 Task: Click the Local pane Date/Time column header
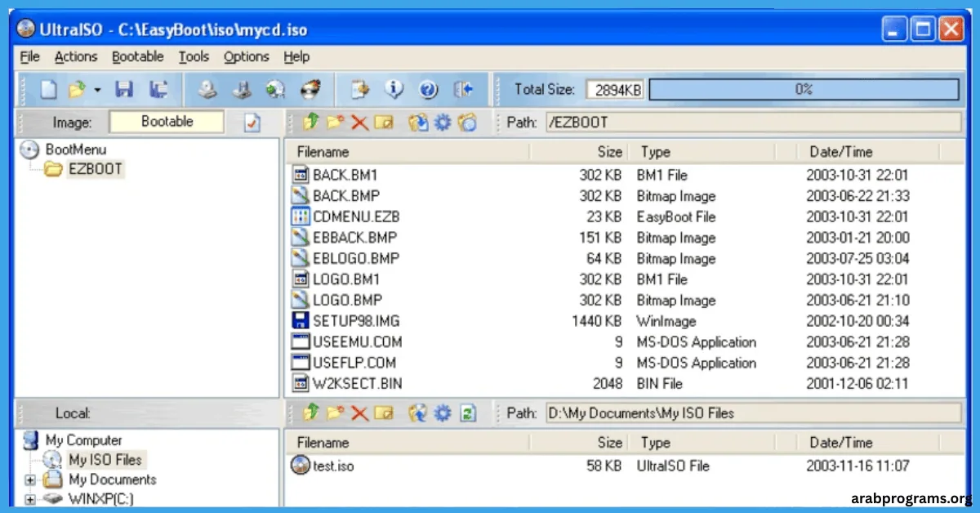(x=869, y=443)
